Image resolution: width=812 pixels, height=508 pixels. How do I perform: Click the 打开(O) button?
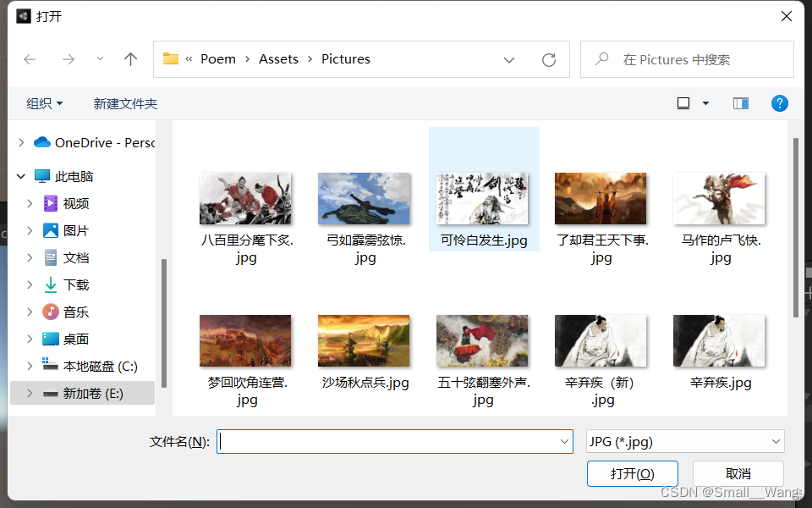pyautogui.click(x=633, y=474)
